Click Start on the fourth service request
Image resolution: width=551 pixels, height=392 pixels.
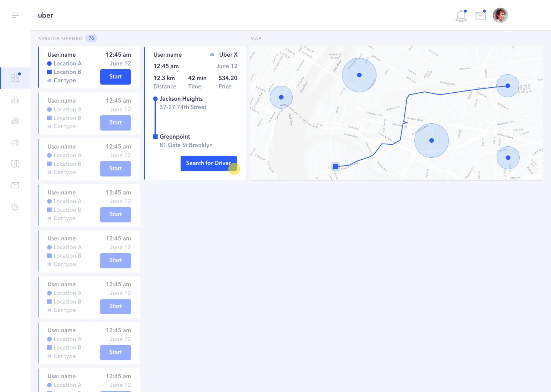[x=116, y=214]
